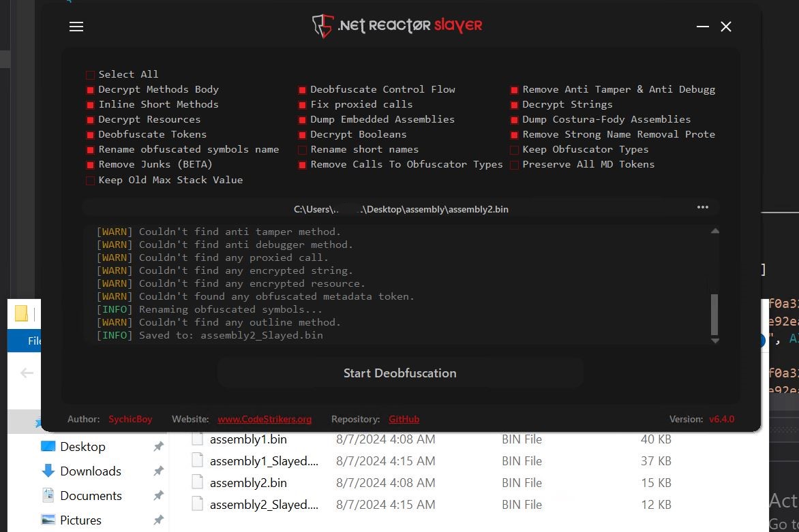
Task: Click the .NET Reactor Slayer logo
Action: pos(397,26)
